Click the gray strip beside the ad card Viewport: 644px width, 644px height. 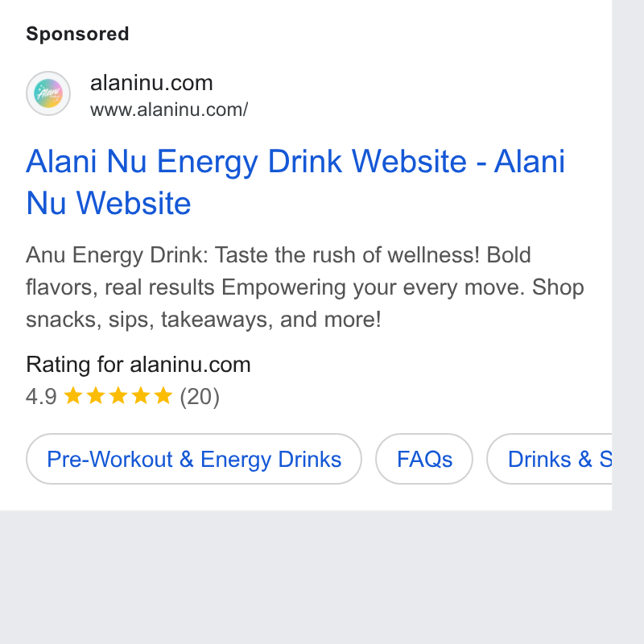pos(628,254)
